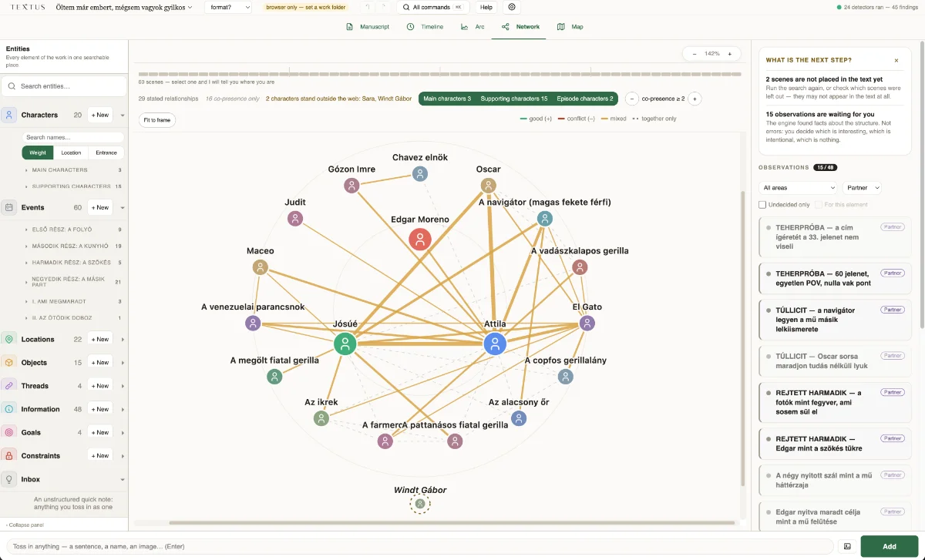Image resolution: width=925 pixels, height=560 pixels.
Task: Toggle Supporting characters 15 filter
Action: (513, 99)
